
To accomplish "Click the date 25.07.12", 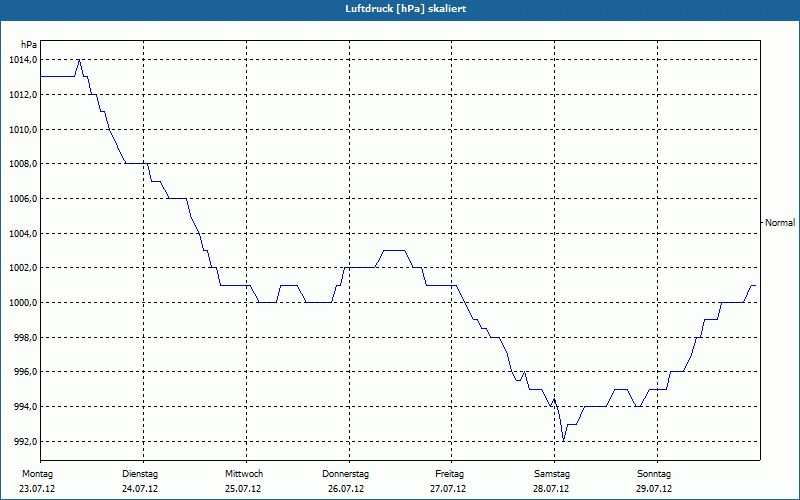I will point(243,489).
